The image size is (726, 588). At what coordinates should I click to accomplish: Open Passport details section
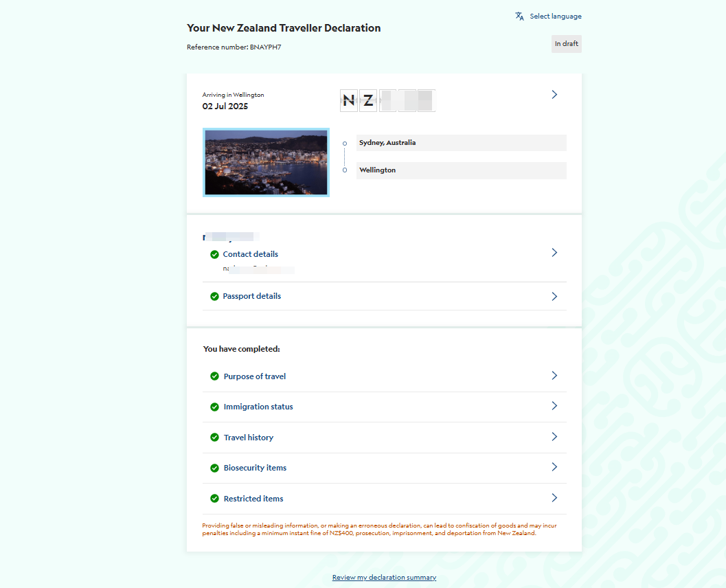[x=252, y=296]
